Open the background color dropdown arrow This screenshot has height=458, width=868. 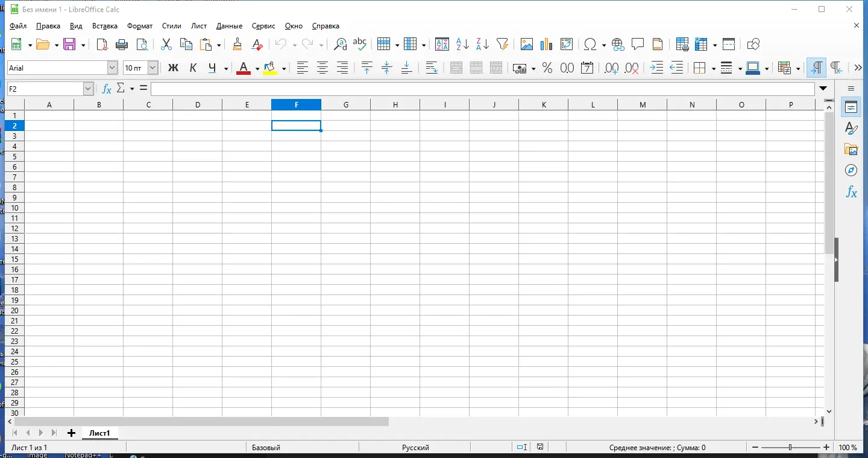coord(284,69)
